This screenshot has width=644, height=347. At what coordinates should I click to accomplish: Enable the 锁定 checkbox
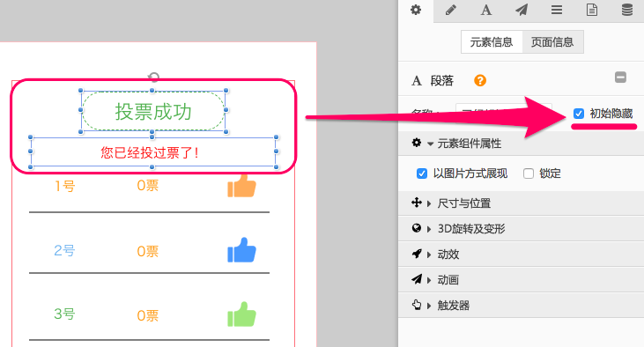[x=529, y=173]
